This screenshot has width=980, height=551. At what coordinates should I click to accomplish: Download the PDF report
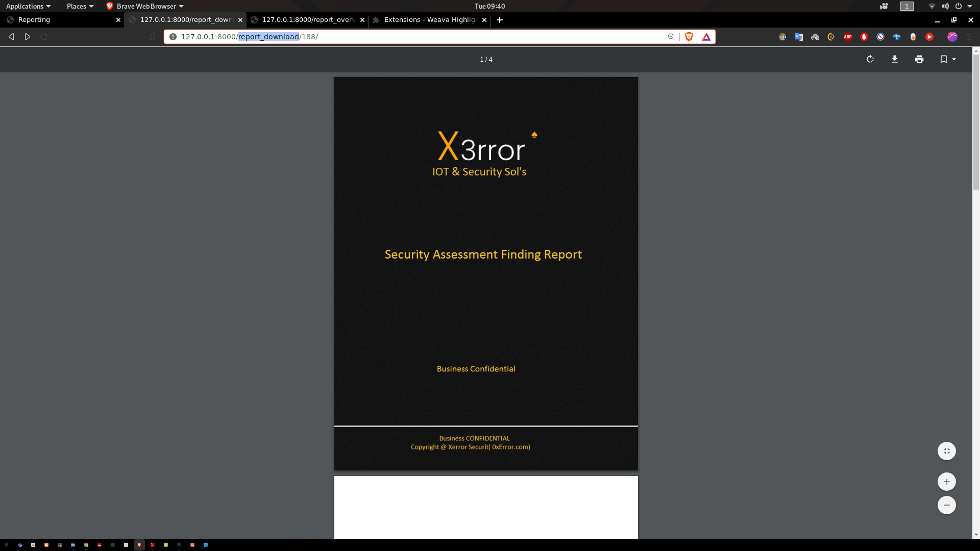(895, 59)
